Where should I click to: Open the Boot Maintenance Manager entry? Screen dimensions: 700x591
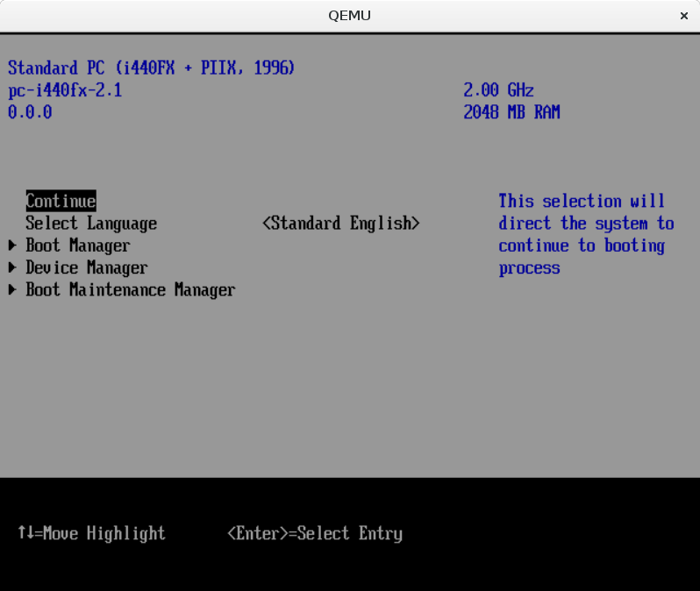[x=131, y=289]
